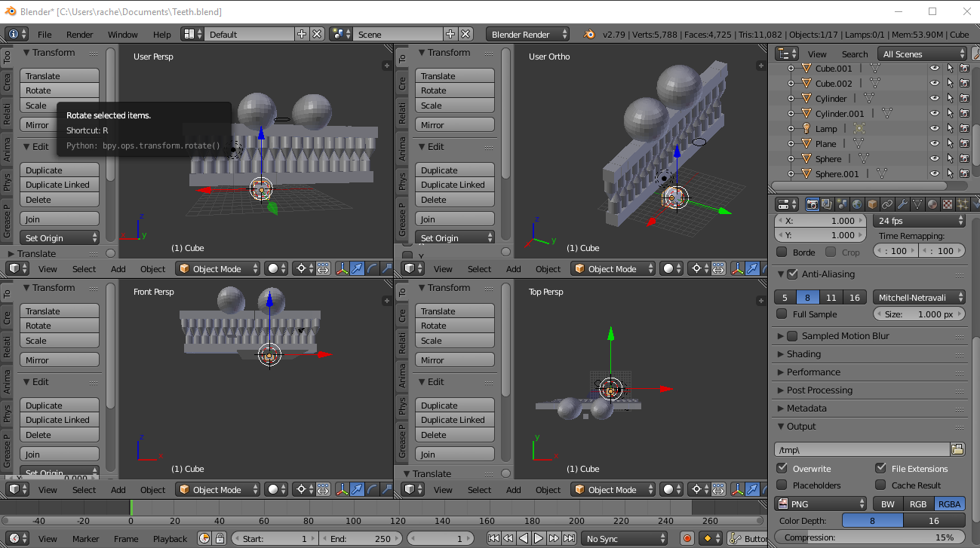Viewport: 980px width, 548px height.
Task: Switch to the World properties globe icon
Action: (857, 204)
